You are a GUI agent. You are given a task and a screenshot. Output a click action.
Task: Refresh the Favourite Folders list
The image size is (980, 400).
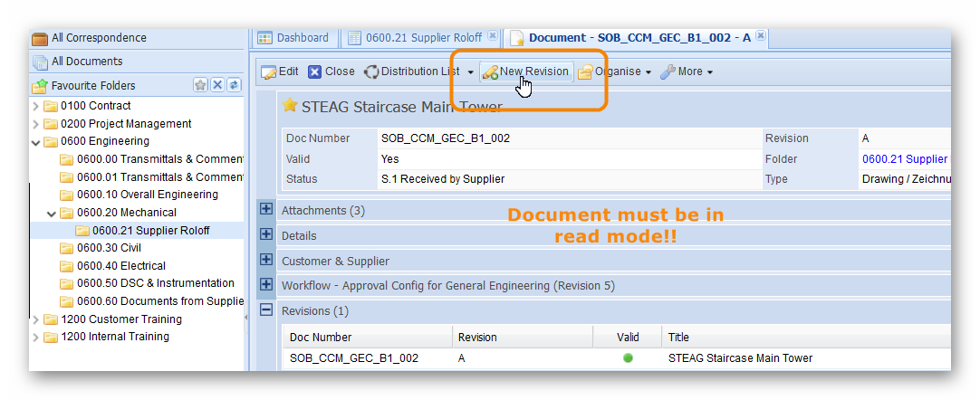pos(234,85)
